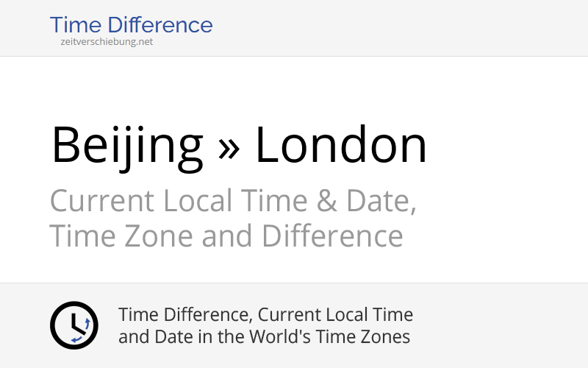Click the final word "Difference" in the gray subtitle
The image size is (588, 368).
click(x=332, y=236)
